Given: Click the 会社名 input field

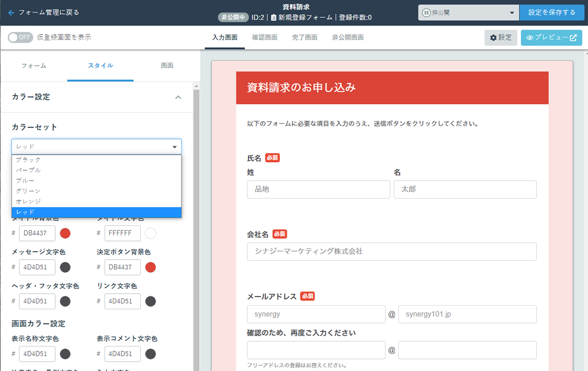Looking at the screenshot, I should point(391,251).
